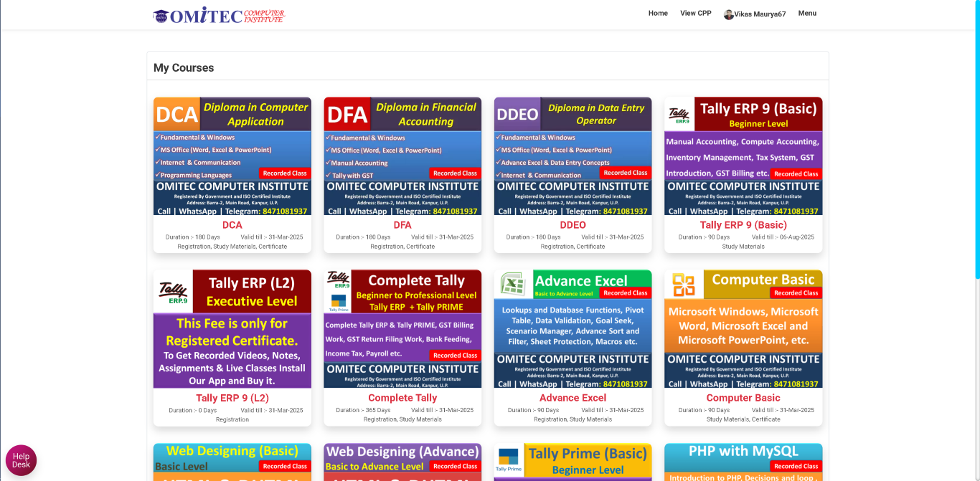
Task: Click the page vertical scrollbar
Action: 976,143
